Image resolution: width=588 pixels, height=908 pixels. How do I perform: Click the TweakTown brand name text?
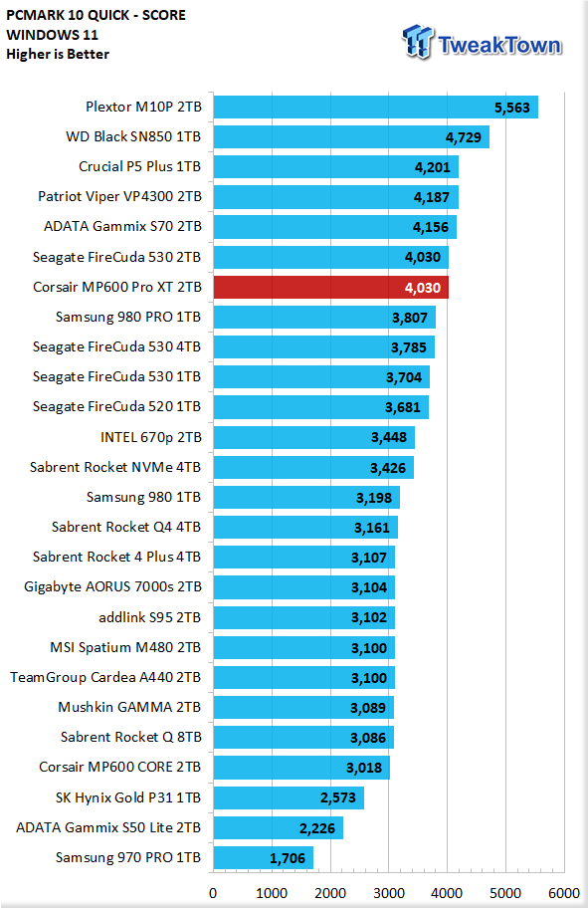tap(499, 45)
